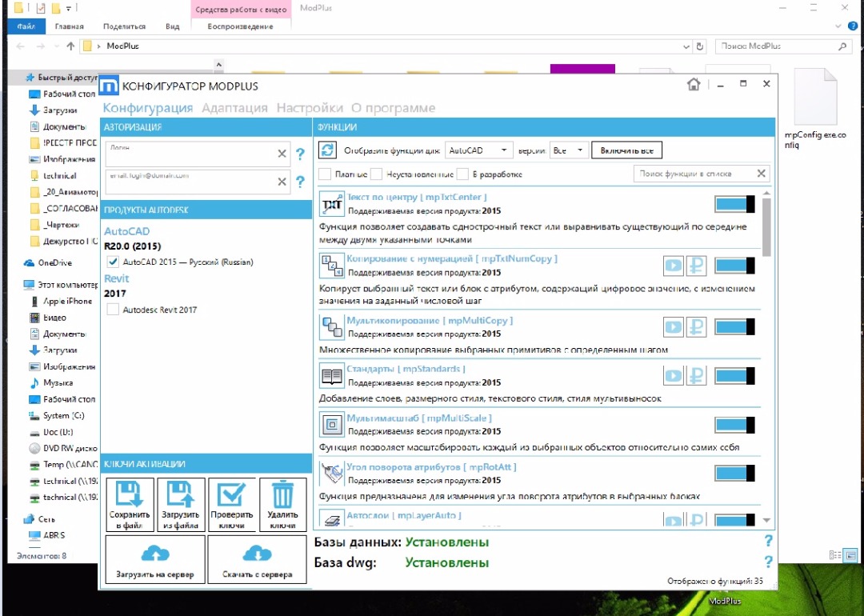This screenshot has height=616, width=864.
Task: Click the Explorer ribbon help icon
Action: [853, 26]
